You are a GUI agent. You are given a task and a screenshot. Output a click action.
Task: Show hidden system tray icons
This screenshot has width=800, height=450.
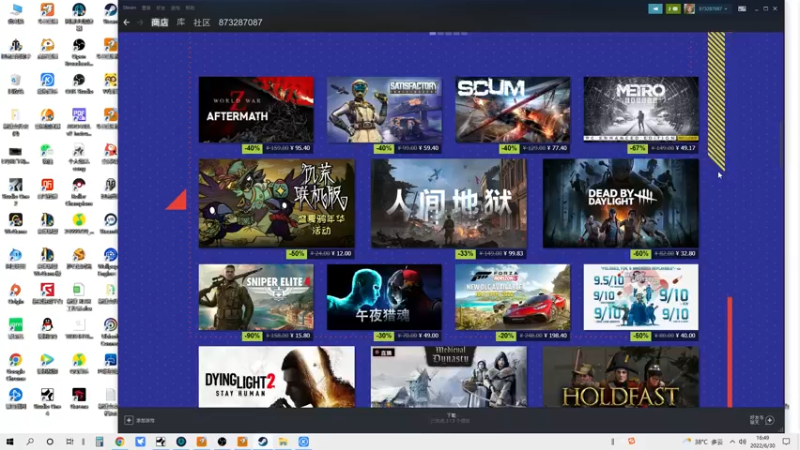coord(732,441)
